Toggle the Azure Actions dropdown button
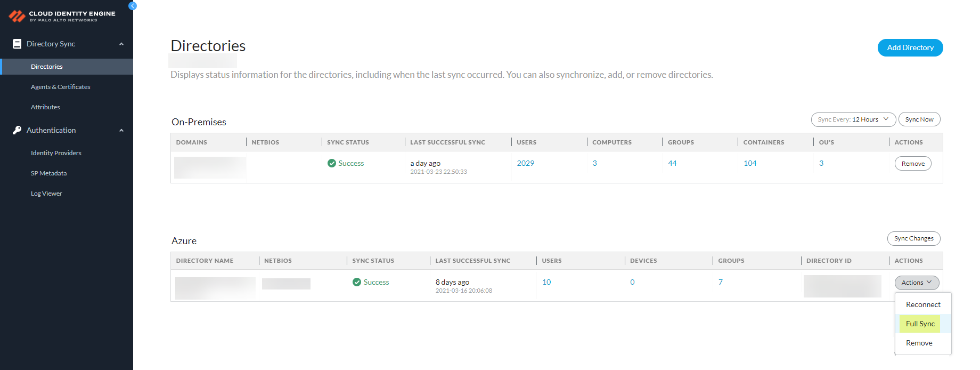The width and height of the screenshot is (980, 370). 917,283
